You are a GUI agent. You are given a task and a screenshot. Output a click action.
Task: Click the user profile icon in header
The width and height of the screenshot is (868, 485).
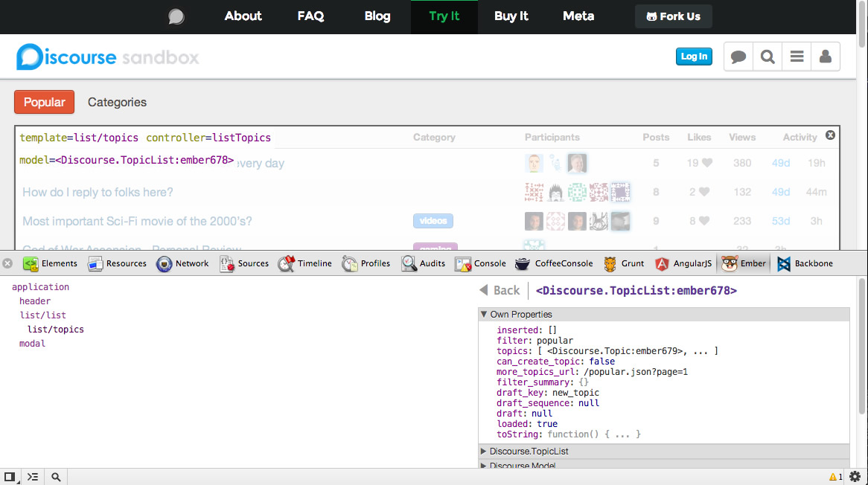coord(825,57)
